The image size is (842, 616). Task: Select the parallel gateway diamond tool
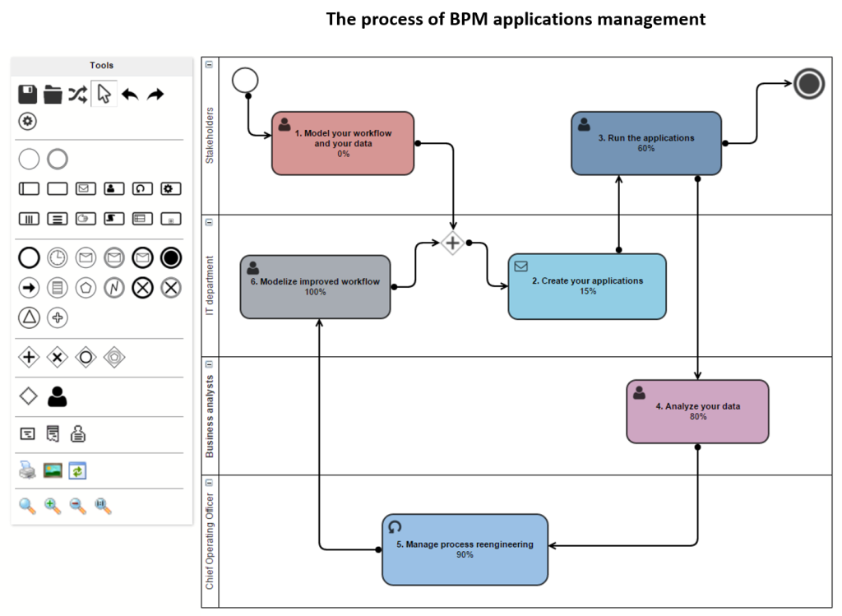[28, 357]
